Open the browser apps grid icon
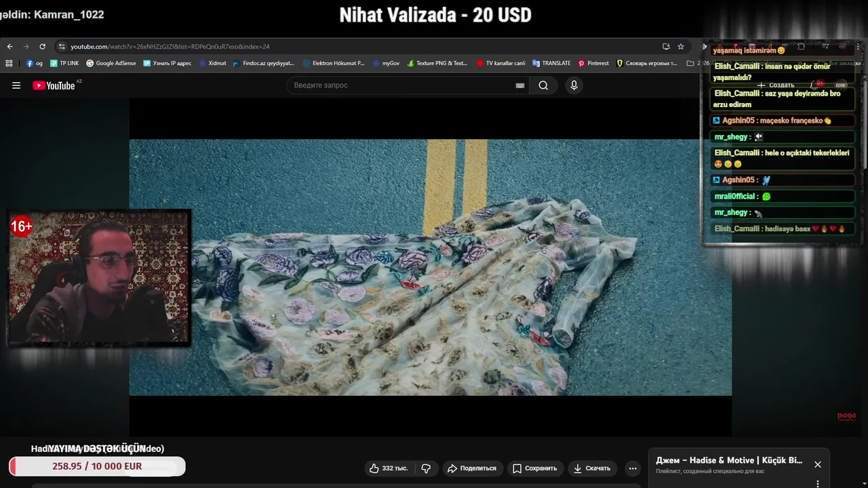 9,63
